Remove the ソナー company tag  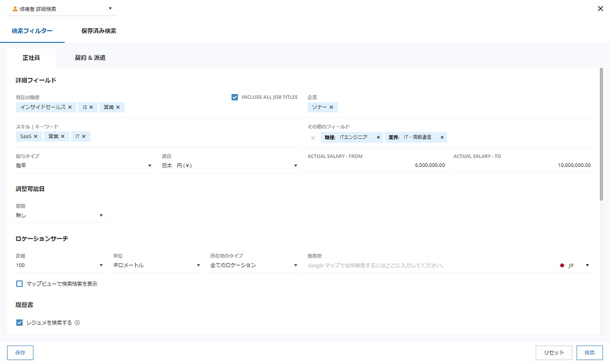coord(331,107)
